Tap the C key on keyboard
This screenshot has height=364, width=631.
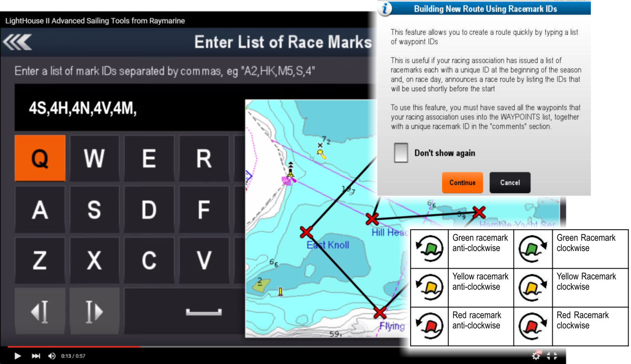[149, 260]
